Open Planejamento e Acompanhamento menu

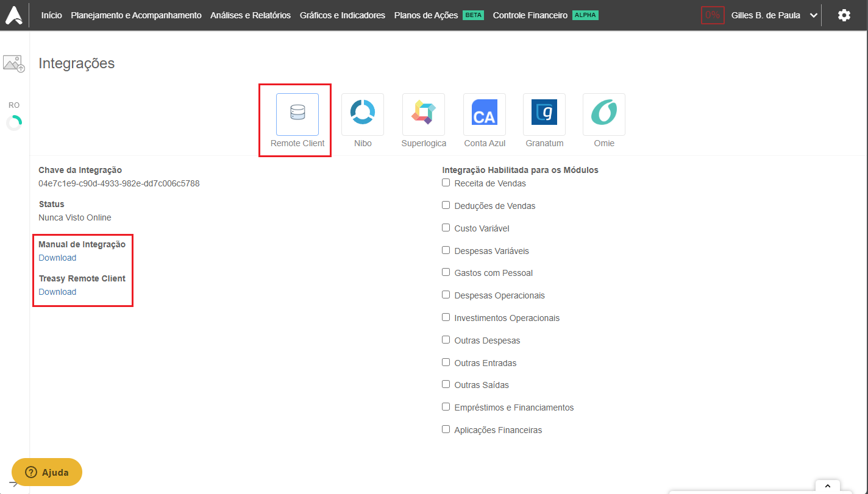pyautogui.click(x=136, y=15)
